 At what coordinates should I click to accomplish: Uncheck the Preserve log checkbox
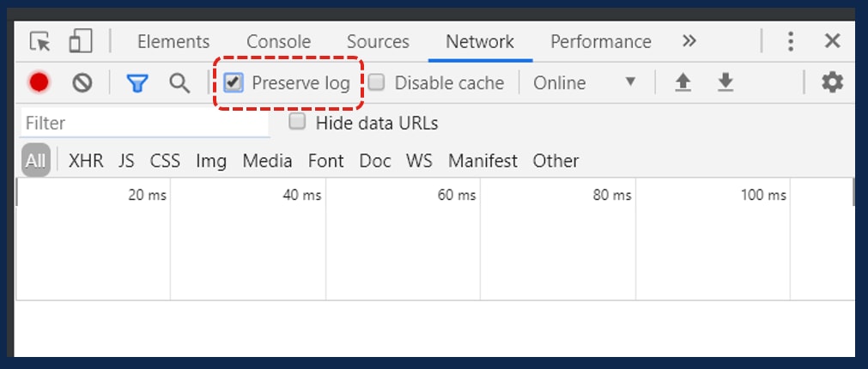pos(233,83)
